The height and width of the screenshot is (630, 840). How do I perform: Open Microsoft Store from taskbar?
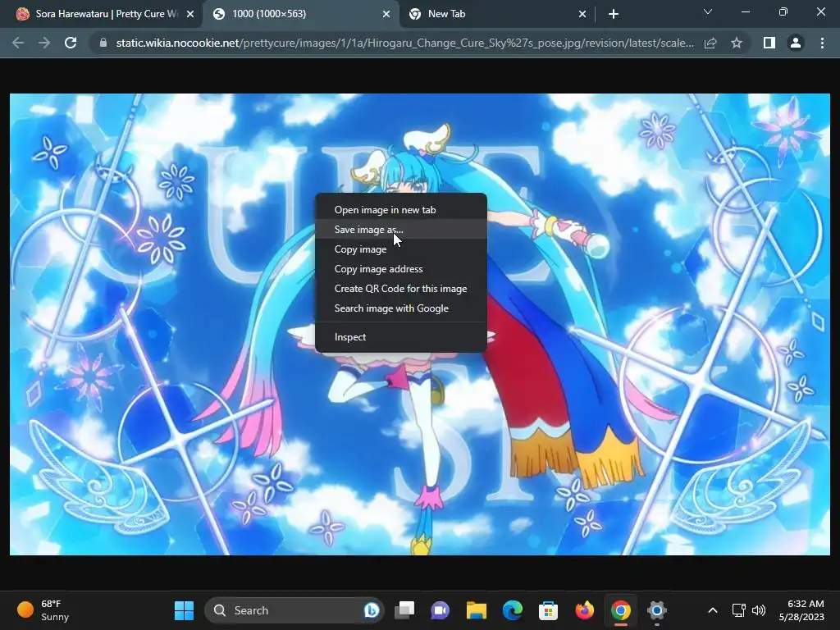[548, 610]
